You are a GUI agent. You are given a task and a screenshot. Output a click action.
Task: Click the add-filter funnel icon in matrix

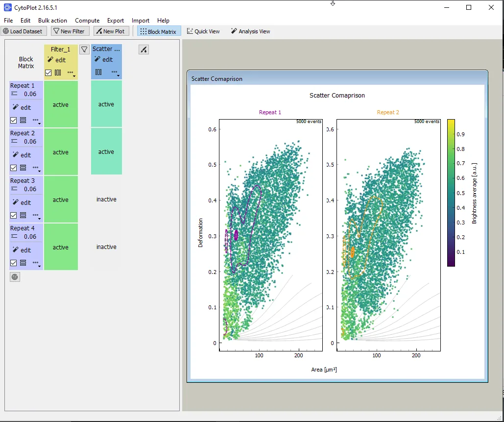pyautogui.click(x=84, y=50)
